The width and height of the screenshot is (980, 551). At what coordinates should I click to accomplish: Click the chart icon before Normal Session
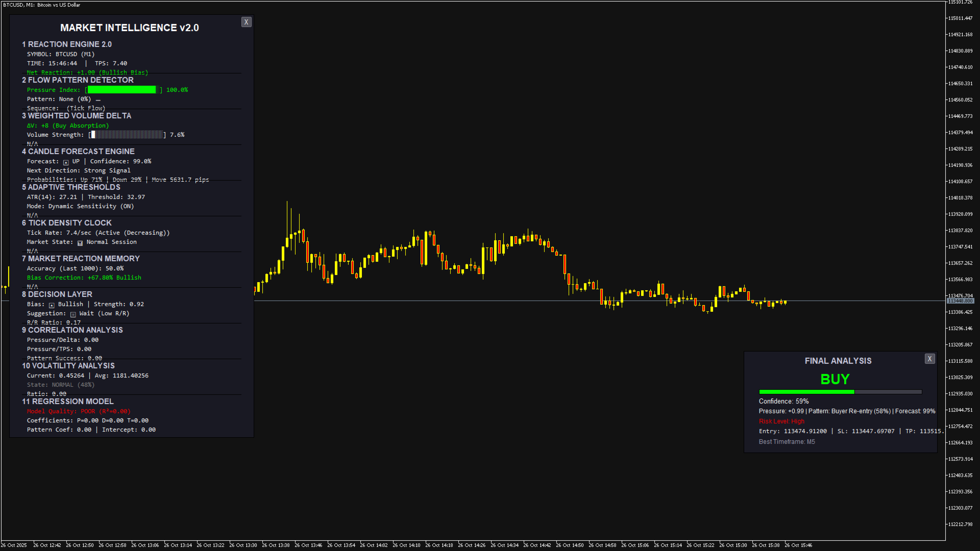tap(80, 243)
